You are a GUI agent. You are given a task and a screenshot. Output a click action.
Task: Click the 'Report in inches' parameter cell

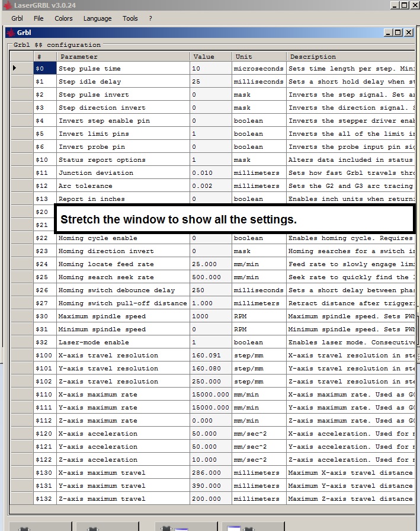coord(123,199)
